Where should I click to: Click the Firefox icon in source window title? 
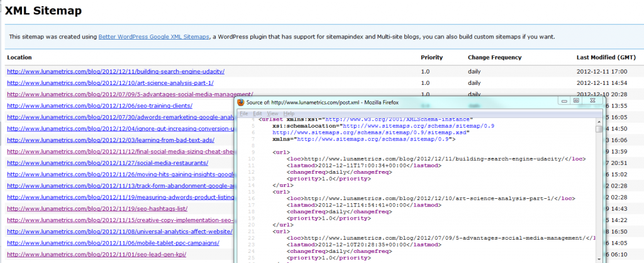point(241,102)
